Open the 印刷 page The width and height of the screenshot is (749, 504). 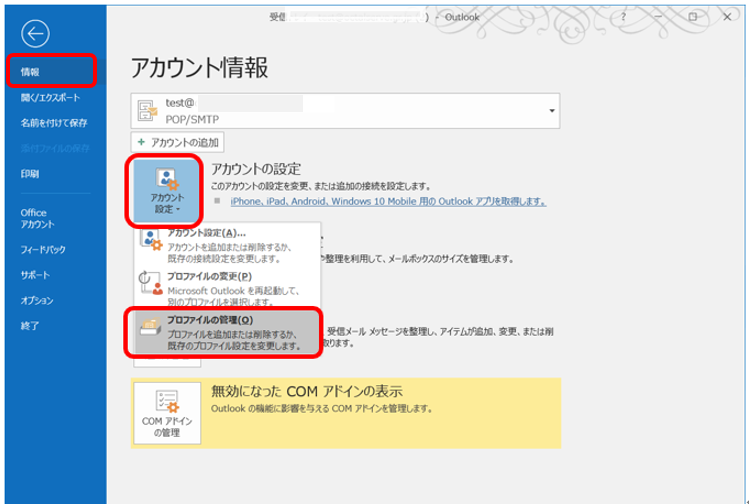coord(30,174)
